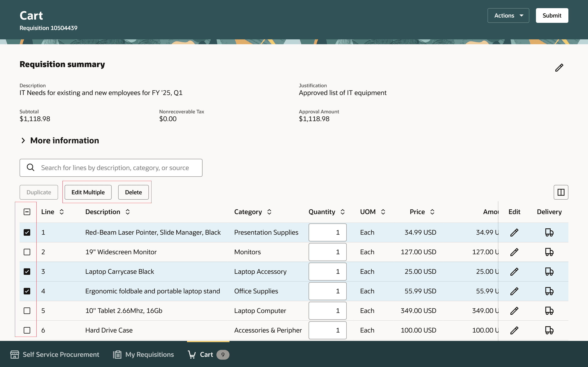Viewport: 588px width, 367px height.
Task: Delete the selected lines with the Delete button
Action: click(x=133, y=192)
